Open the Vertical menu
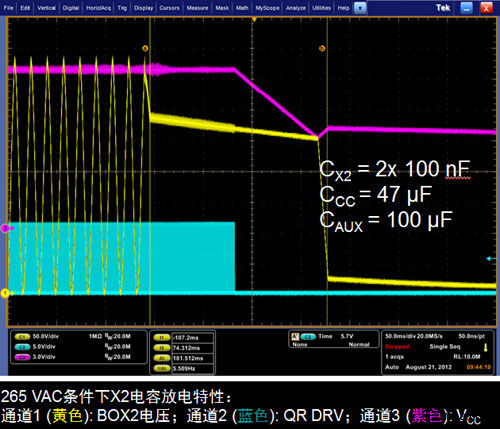This screenshot has height=429, width=500. pyautogui.click(x=46, y=8)
